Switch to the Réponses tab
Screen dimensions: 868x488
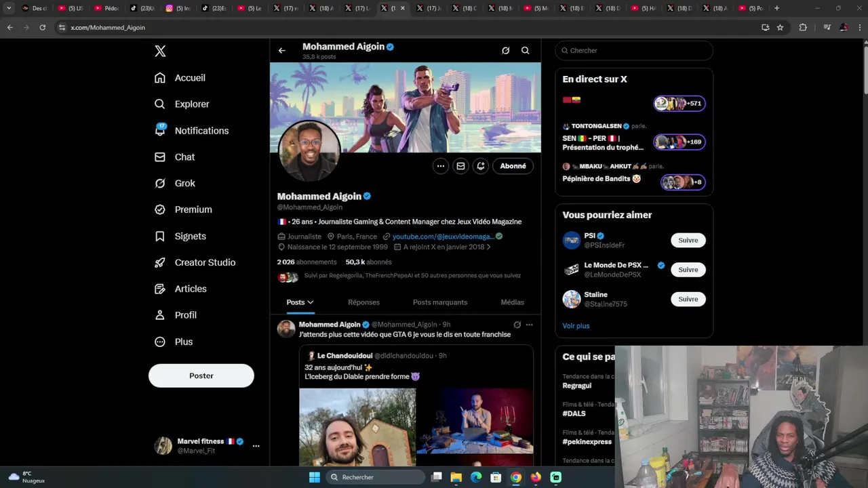pos(363,302)
